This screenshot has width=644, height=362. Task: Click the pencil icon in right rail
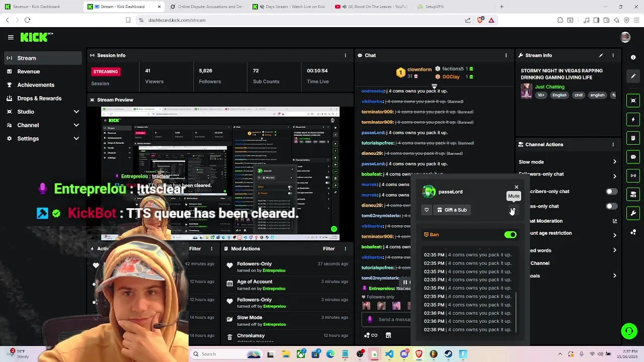(x=633, y=76)
